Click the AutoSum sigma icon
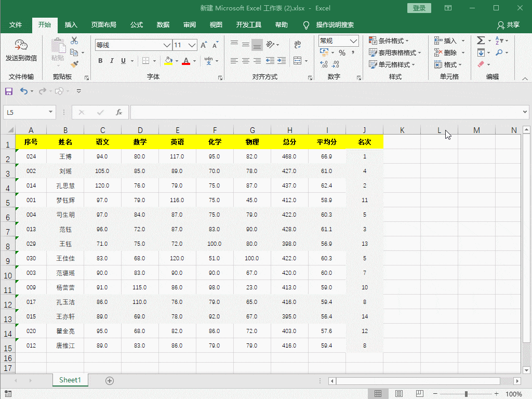The width and height of the screenshot is (532, 399). (481, 41)
